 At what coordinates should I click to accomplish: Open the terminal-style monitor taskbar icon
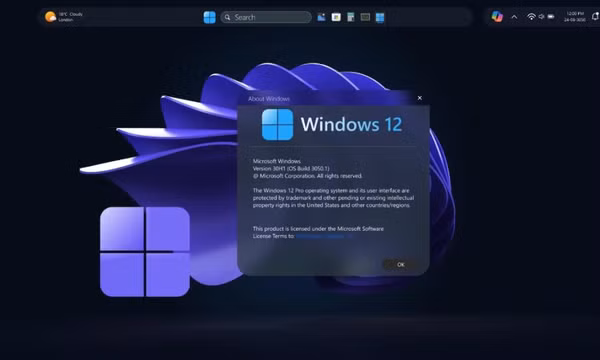pos(365,17)
